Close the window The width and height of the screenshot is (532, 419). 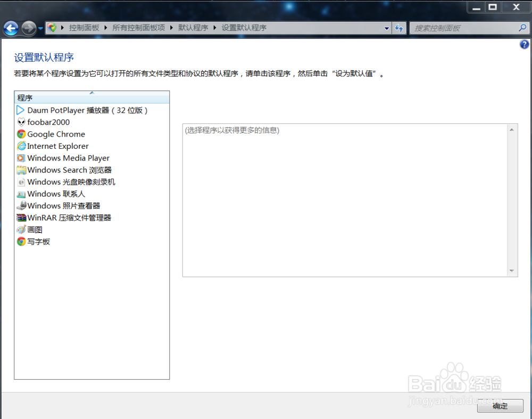pos(516,7)
